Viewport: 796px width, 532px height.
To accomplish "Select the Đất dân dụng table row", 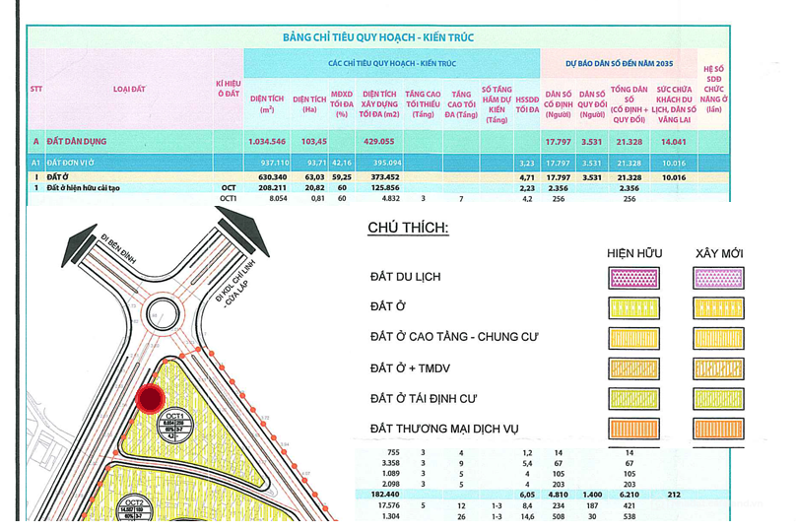I will pyautogui.click(x=378, y=142).
